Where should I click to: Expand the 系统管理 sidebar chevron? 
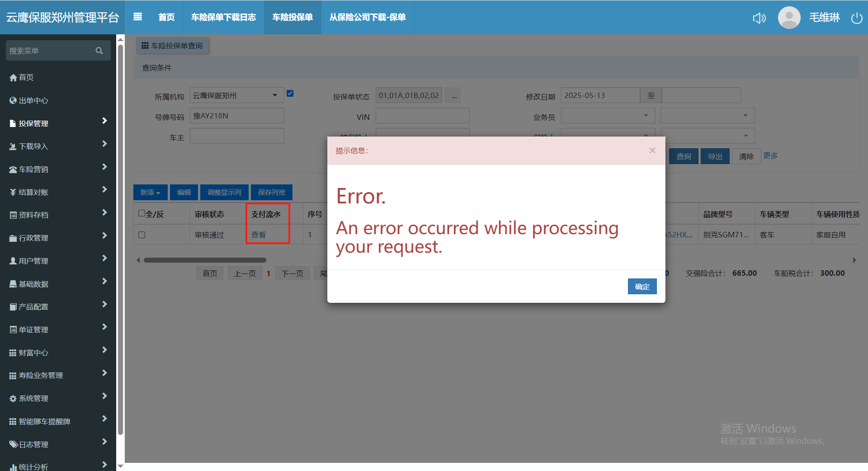click(x=104, y=396)
